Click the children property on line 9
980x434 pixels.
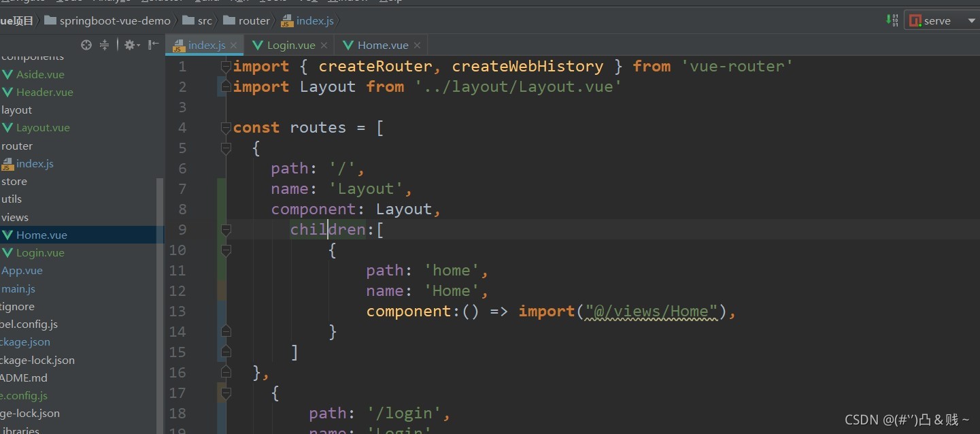click(x=328, y=229)
